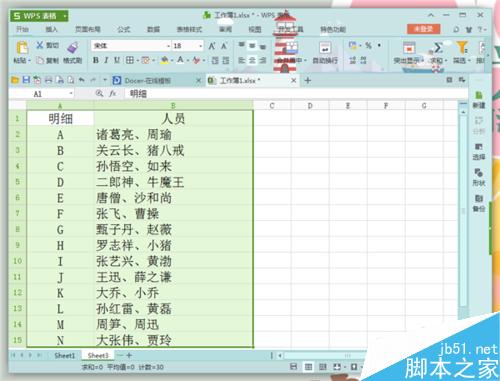This screenshot has width=500, height=381.
Task: Click the Highlight display icon
Action: [x=409, y=48]
